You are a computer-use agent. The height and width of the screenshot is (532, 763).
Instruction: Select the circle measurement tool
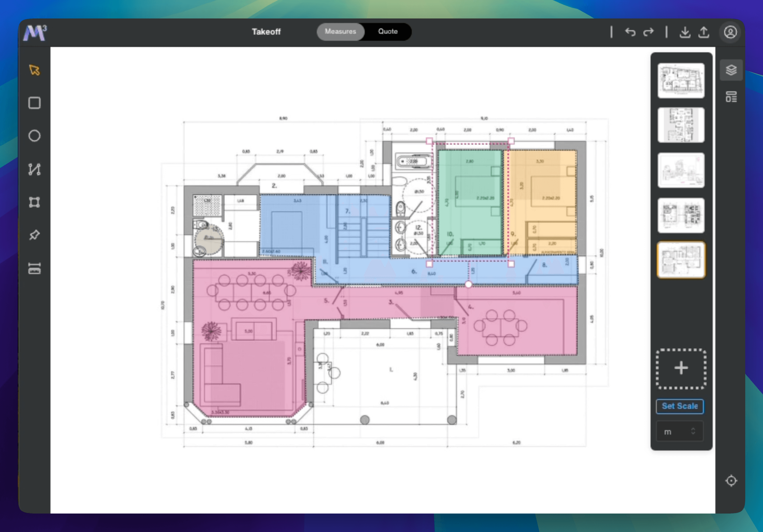[35, 136]
